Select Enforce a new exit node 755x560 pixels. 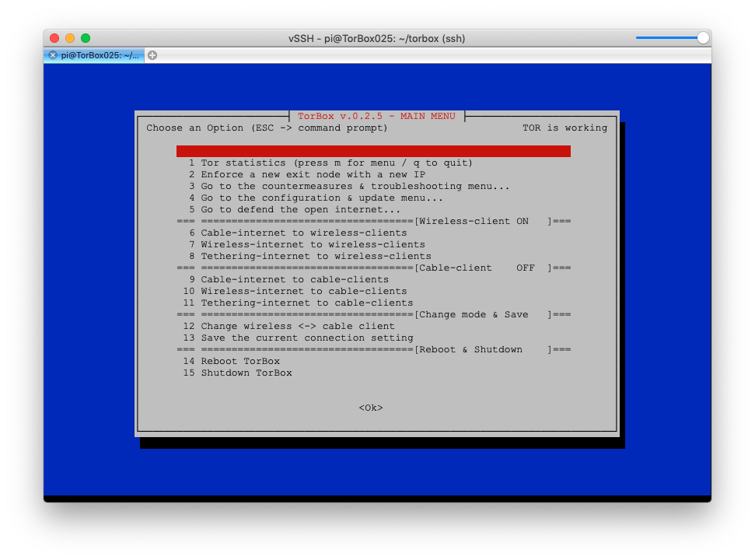pyautogui.click(x=373, y=174)
